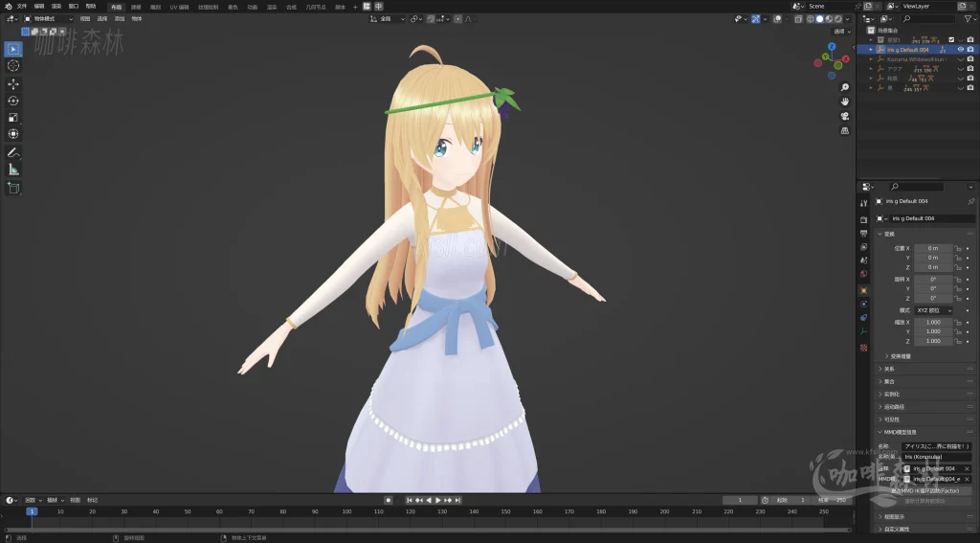Select the Add Cube tool

tap(13, 188)
